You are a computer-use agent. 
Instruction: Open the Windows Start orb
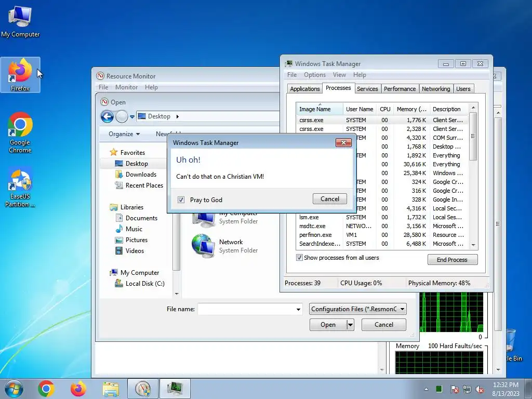click(x=14, y=389)
